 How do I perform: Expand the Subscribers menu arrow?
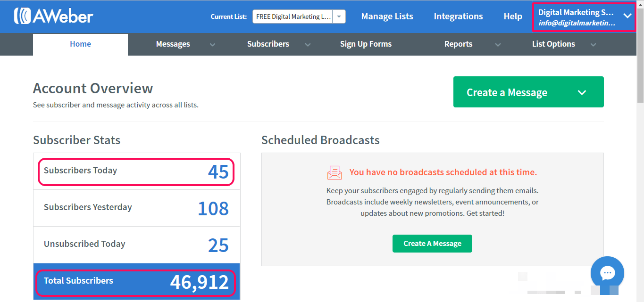308,44
